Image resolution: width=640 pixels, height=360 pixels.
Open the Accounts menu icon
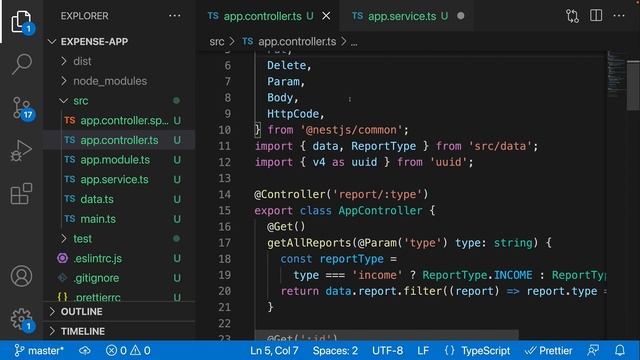pyautogui.click(x=21, y=276)
